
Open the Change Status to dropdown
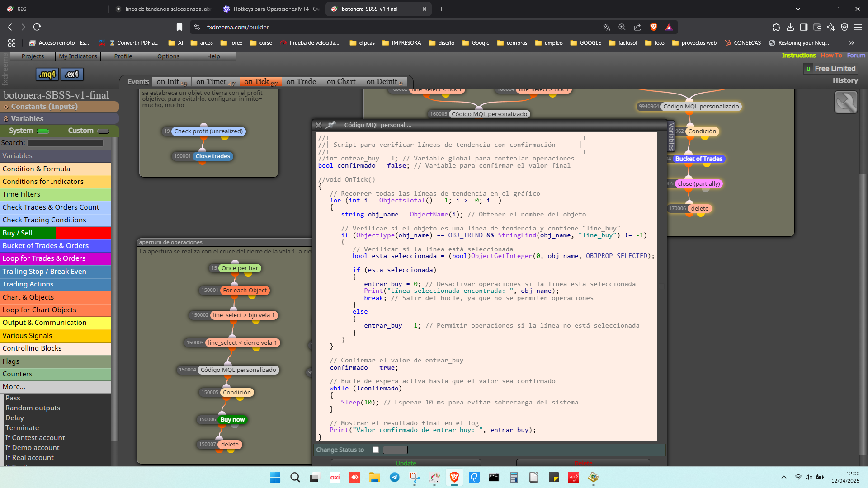tap(395, 450)
